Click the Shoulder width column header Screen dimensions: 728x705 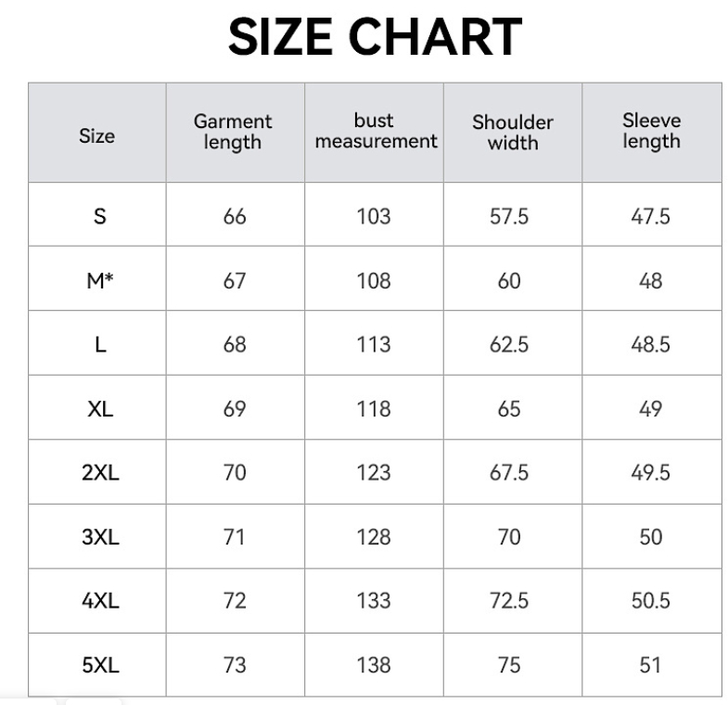(513, 132)
